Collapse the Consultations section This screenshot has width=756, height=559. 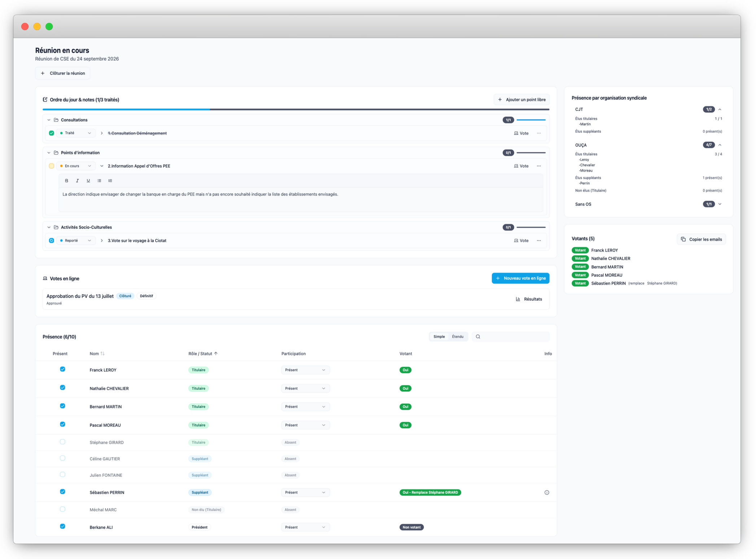click(x=49, y=120)
